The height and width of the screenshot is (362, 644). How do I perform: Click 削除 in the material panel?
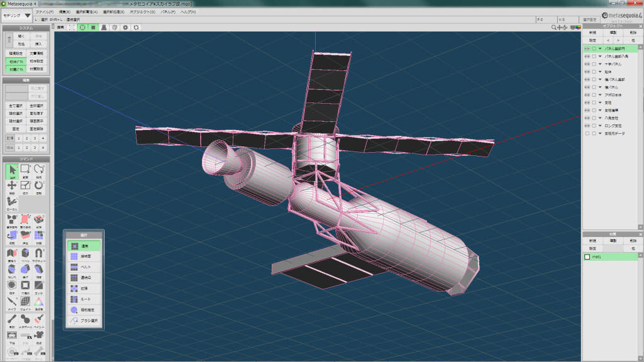pyautogui.click(x=633, y=241)
